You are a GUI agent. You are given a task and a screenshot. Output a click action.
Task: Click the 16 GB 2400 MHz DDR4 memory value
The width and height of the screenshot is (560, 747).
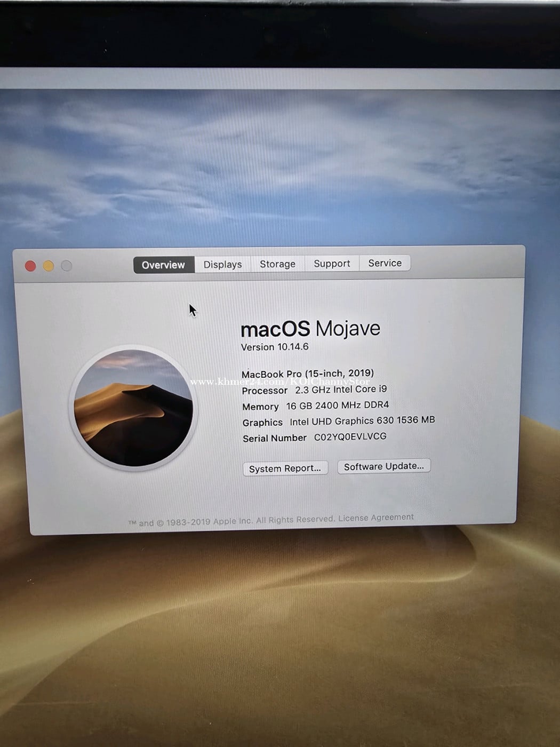[338, 406]
